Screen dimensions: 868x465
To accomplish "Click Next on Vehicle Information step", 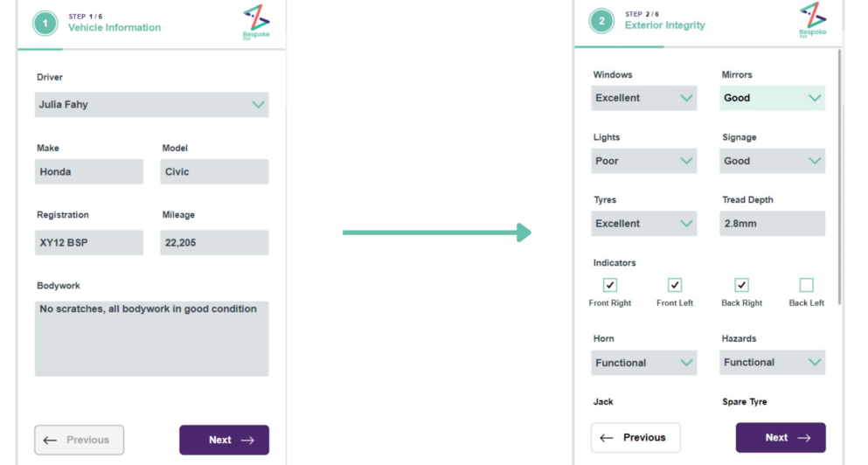I will coord(224,441).
